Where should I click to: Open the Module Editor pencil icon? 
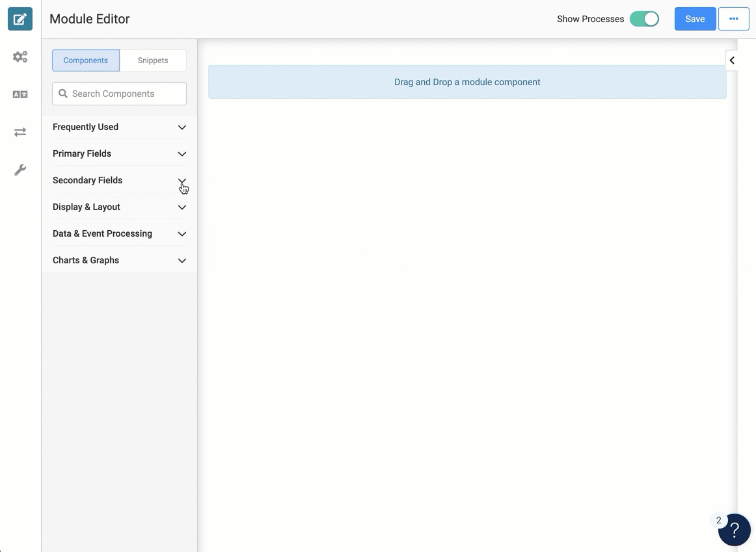tap(20, 20)
